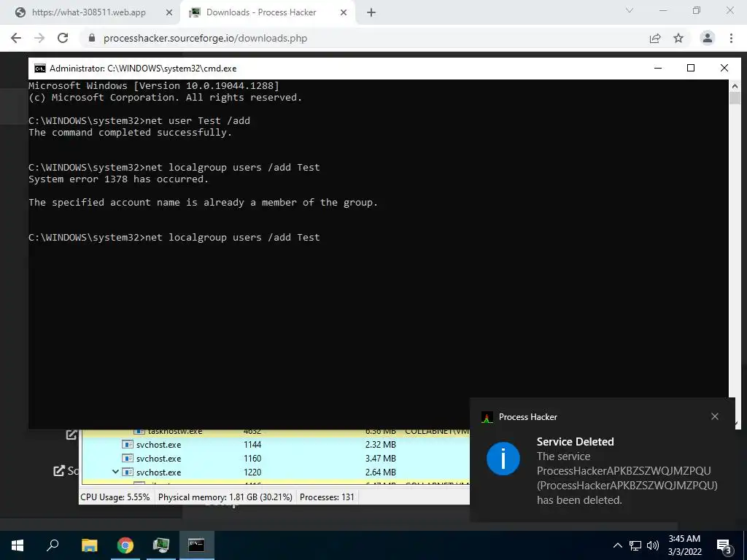Click CPU Usage 5.55% status entry
The height and width of the screenshot is (560, 747).
[x=115, y=497]
